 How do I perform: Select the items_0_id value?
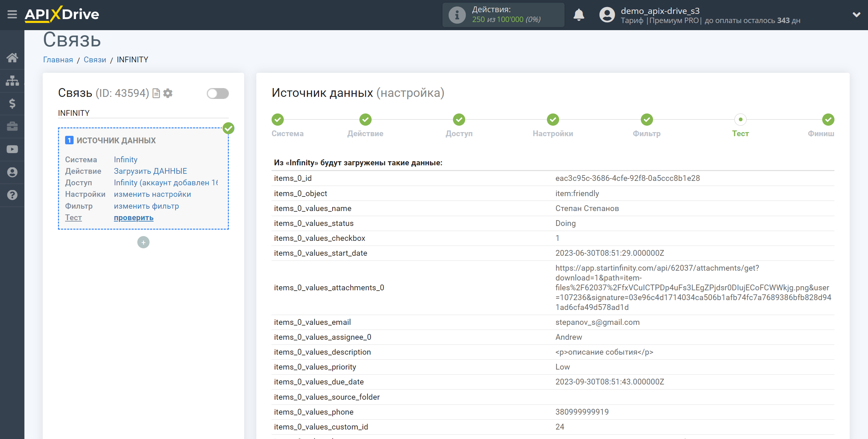point(628,178)
